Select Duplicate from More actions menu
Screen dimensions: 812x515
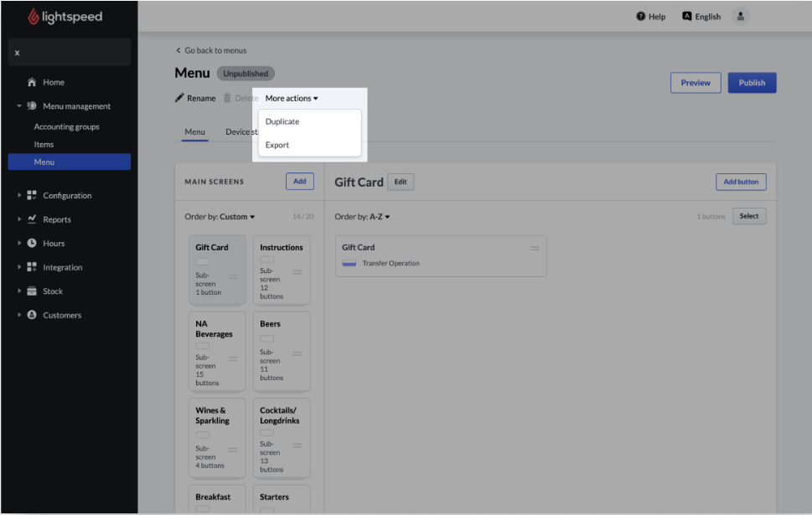tap(282, 121)
